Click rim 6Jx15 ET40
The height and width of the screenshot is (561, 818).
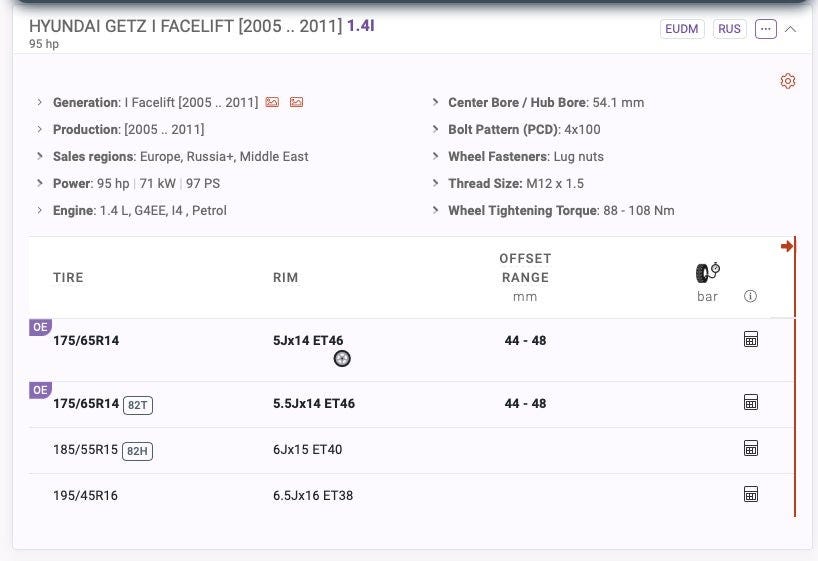[x=307, y=449]
